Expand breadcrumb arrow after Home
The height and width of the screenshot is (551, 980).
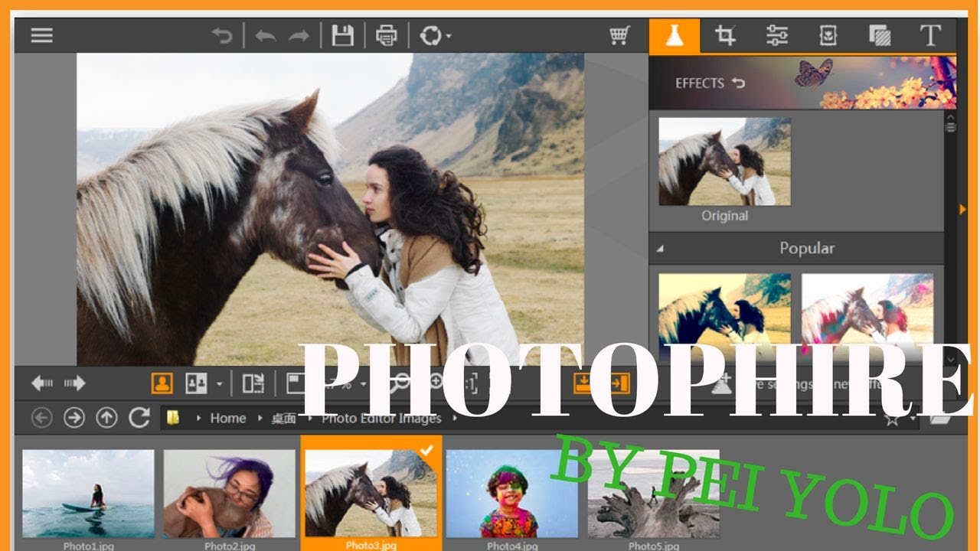260,419
